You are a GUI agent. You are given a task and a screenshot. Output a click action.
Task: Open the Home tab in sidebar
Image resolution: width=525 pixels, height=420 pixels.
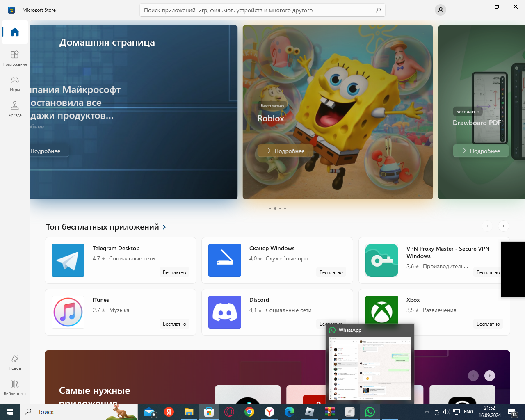coord(15,32)
